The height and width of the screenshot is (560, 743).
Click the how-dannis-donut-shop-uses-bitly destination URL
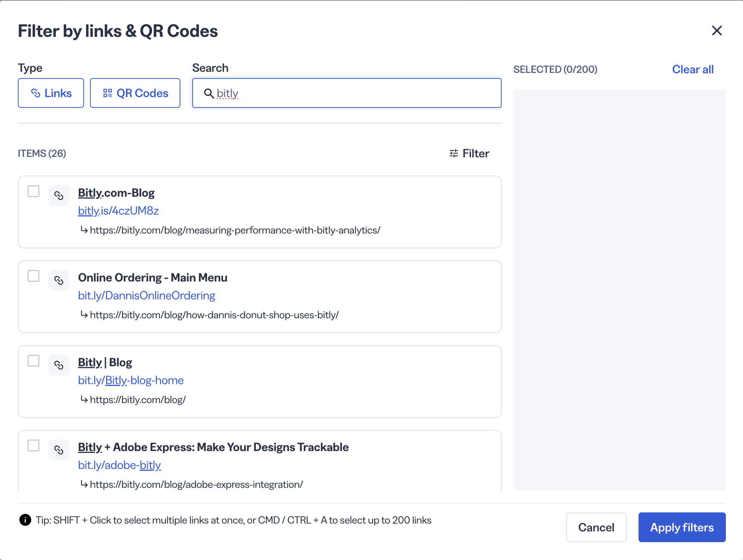click(214, 315)
